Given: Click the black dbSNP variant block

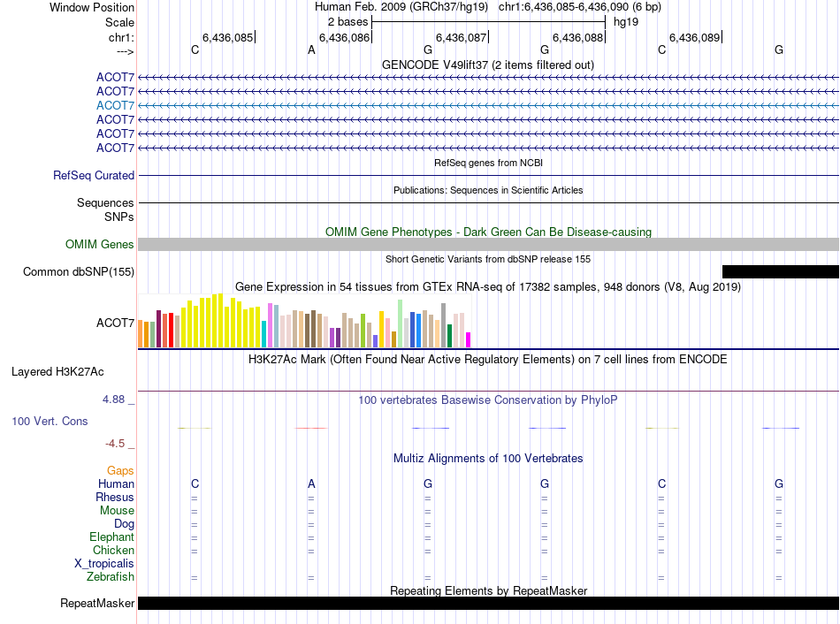Looking at the screenshot, I should coord(781,271).
